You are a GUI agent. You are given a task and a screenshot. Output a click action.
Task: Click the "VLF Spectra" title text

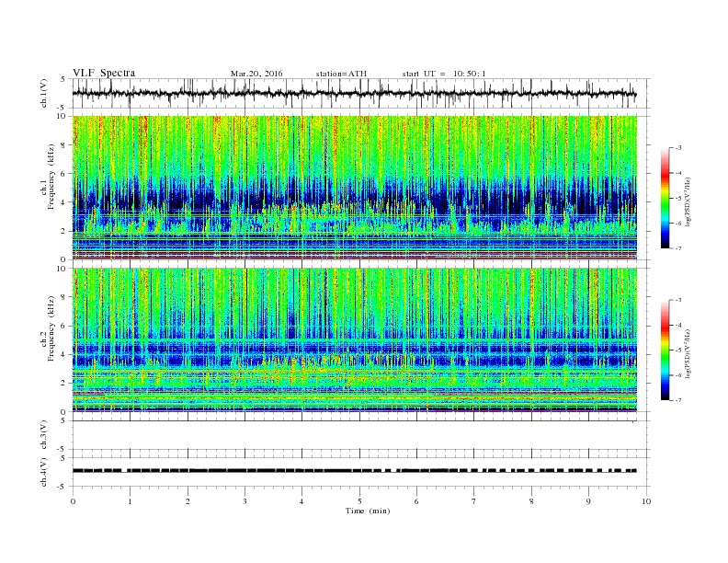[104, 73]
